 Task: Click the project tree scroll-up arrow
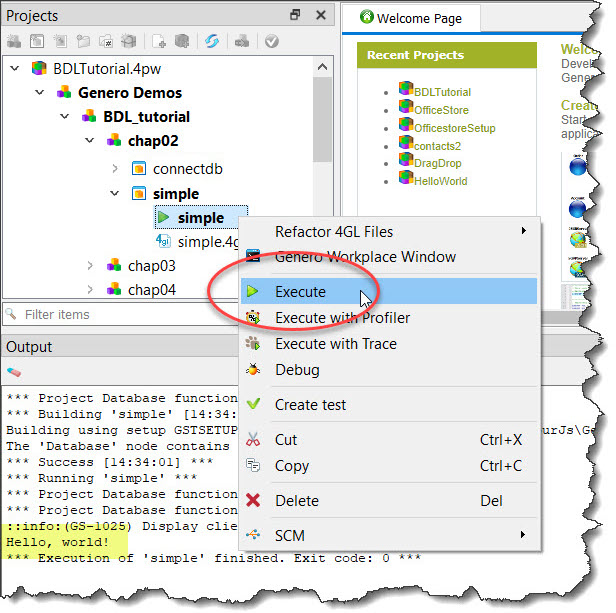click(x=323, y=67)
